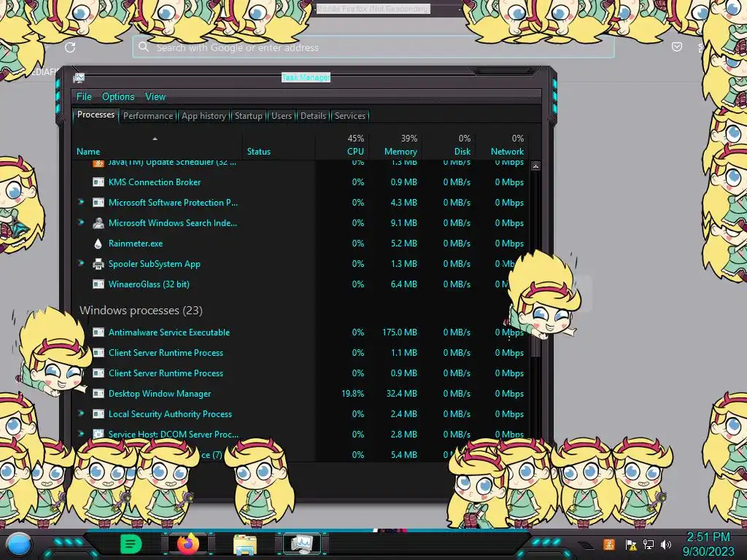The image size is (747, 560).
Task: Open the network tray icon
Action: [x=649, y=544]
